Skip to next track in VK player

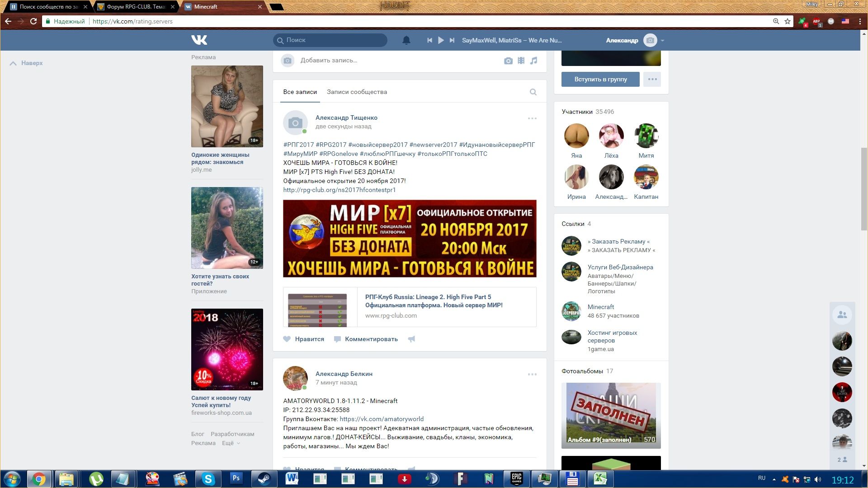[452, 40]
